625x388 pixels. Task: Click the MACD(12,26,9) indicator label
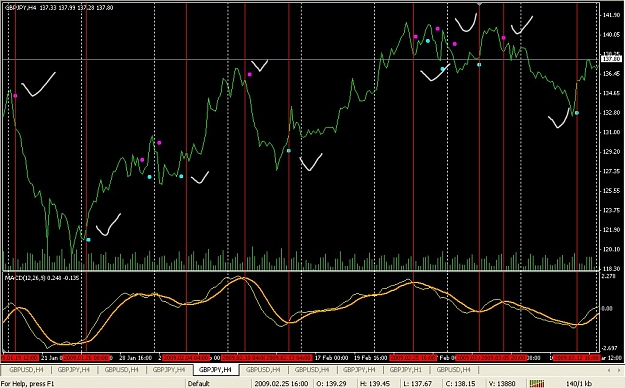coord(41,277)
